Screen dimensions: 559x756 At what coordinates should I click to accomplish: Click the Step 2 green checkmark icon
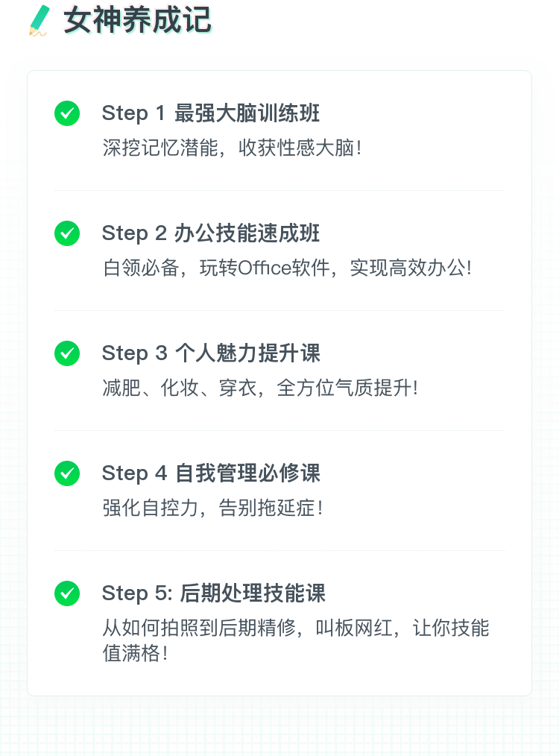tap(67, 233)
